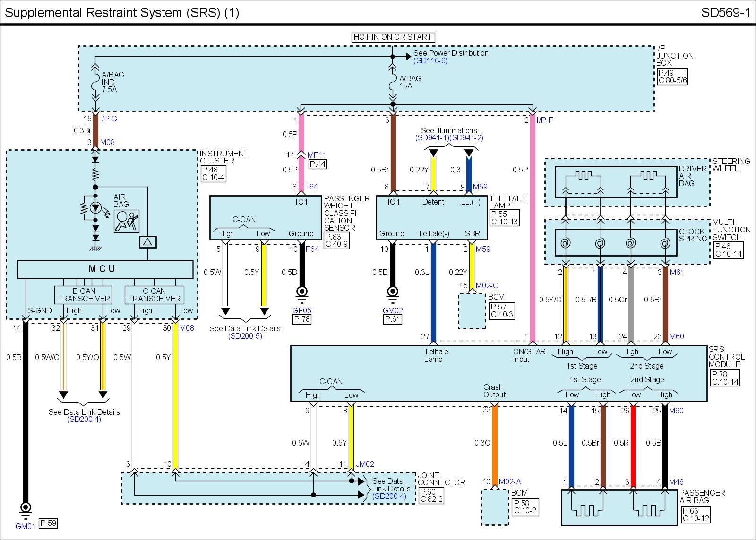Click the P.46 C.10-14 reference box
Viewport: 756px width, 540px height.
pos(728,250)
